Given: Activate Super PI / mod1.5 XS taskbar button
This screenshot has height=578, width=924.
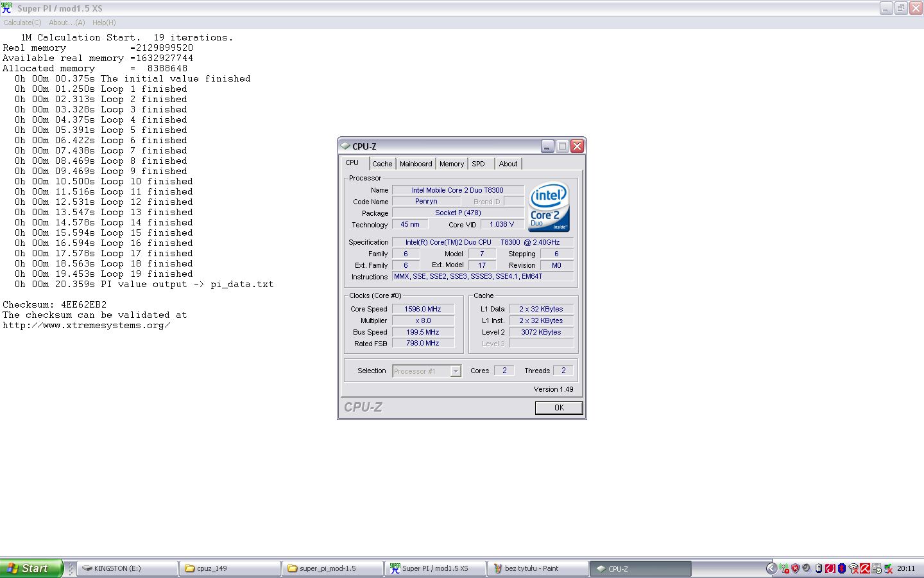Looking at the screenshot, I should (436, 568).
